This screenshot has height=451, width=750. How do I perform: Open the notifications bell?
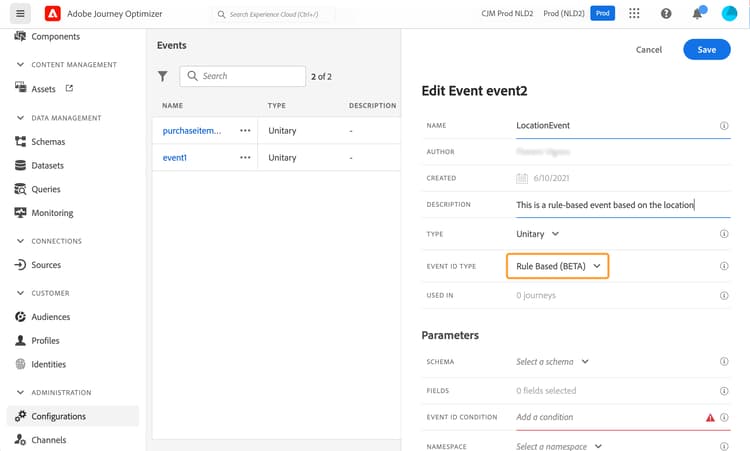697,14
